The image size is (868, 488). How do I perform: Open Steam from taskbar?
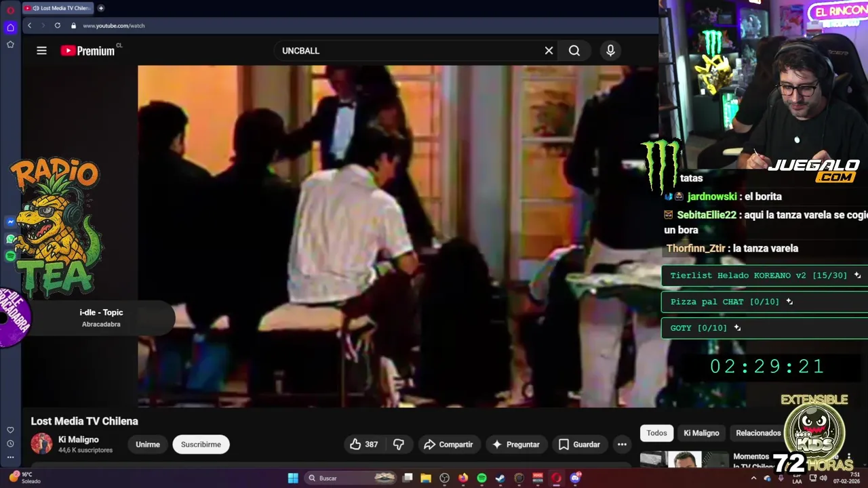click(x=500, y=478)
